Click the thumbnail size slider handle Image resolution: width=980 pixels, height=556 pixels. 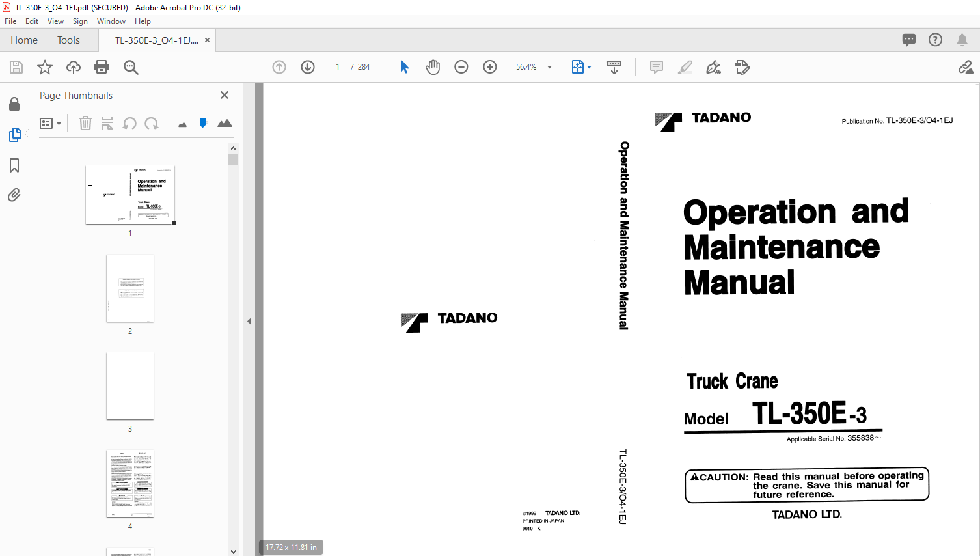coord(203,122)
